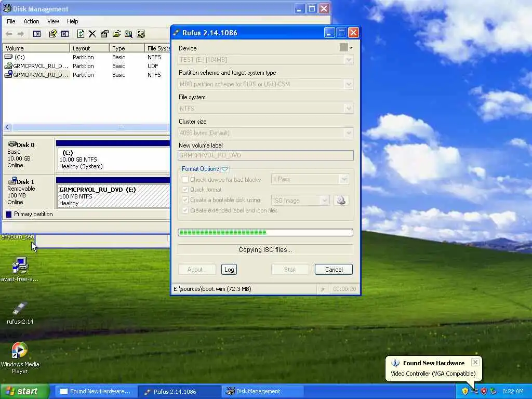Click the Open folder toolbar icon
532x399 pixels.
click(x=116, y=34)
